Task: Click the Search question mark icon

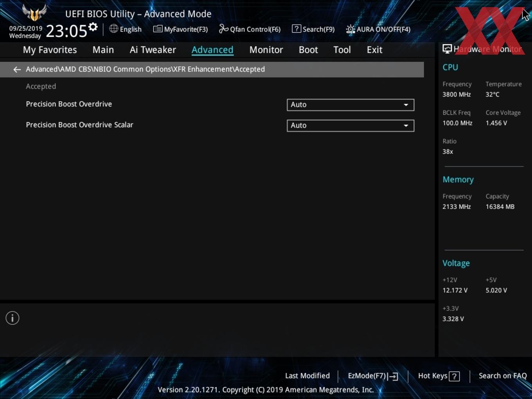Action: point(297,29)
